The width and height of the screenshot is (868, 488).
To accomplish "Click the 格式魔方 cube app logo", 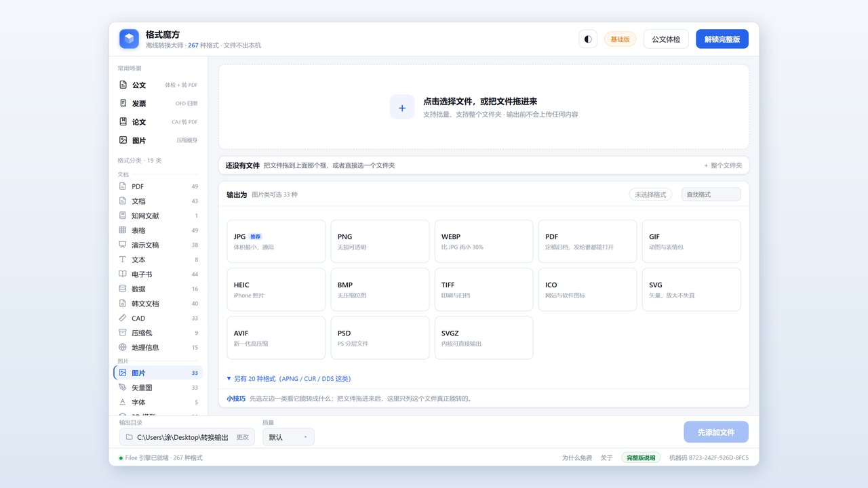I will (129, 39).
